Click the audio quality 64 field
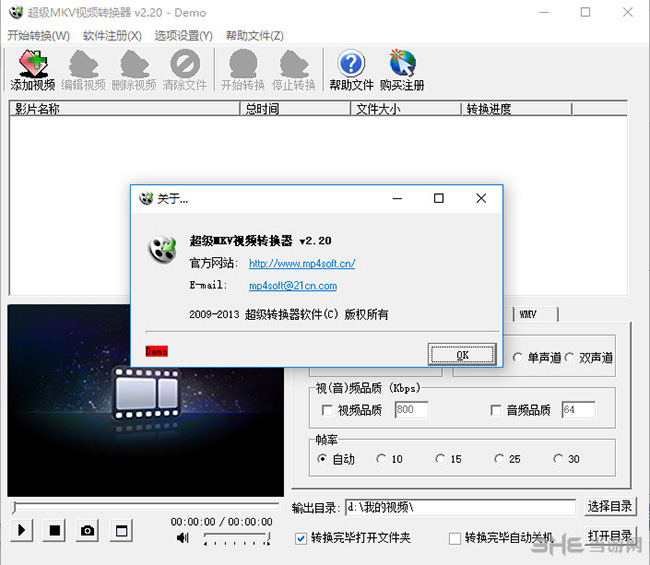Screen dimensions: 650x565 [x=579, y=410]
